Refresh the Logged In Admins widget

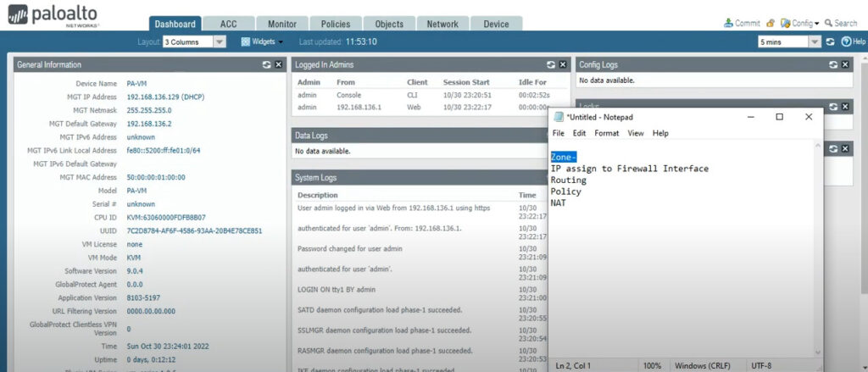click(x=551, y=64)
